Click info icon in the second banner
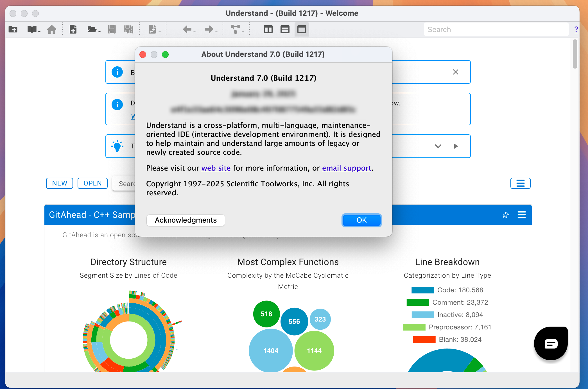The image size is (588, 389). point(117,105)
